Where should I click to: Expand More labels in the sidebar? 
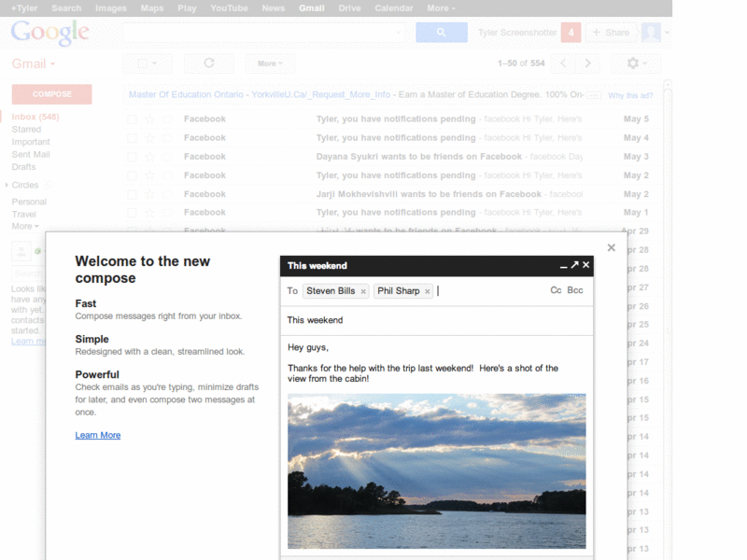25,226
